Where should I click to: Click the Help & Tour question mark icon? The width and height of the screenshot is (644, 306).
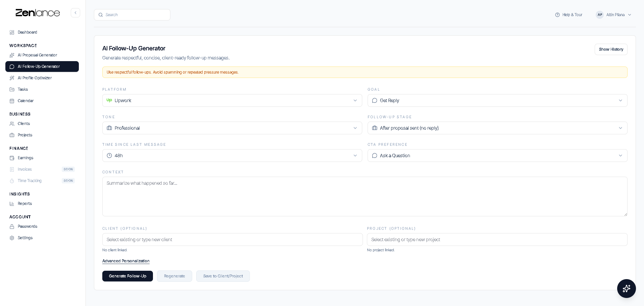pos(557,15)
